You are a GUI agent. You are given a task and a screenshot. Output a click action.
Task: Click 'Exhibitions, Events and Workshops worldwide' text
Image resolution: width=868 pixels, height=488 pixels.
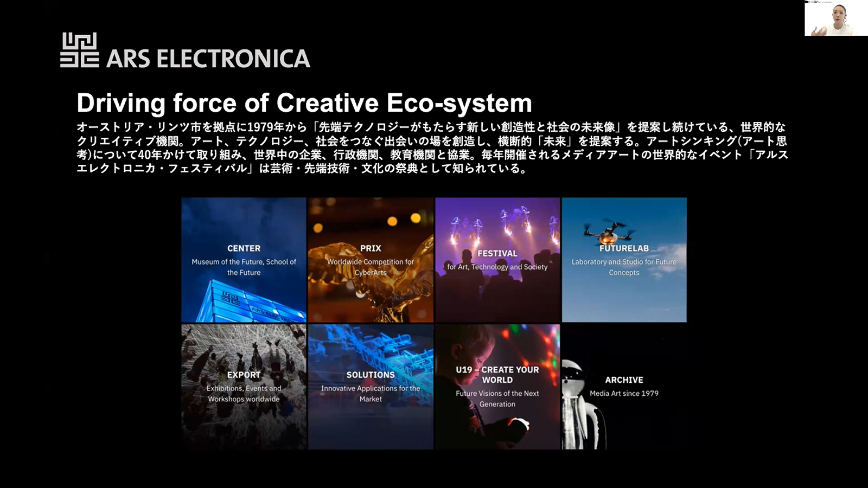click(x=244, y=394)
